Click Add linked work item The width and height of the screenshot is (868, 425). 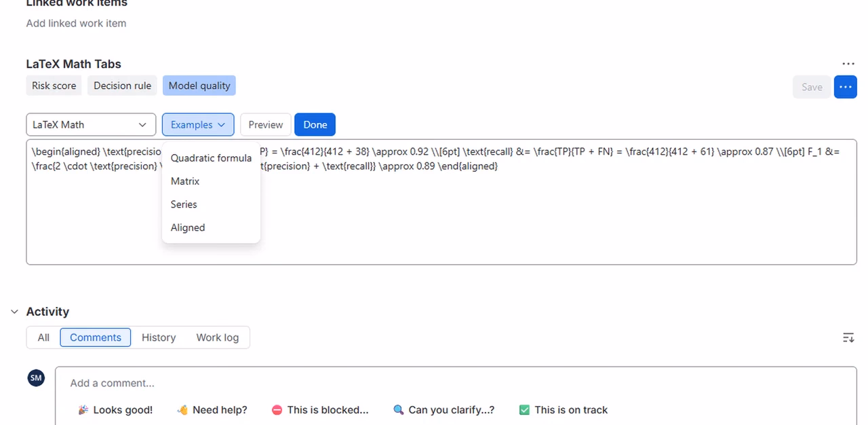point(76,23)
